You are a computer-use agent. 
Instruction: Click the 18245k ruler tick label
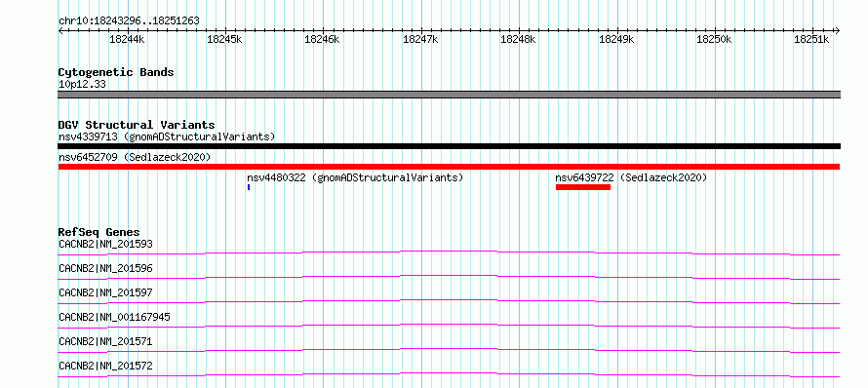(224, 39)
